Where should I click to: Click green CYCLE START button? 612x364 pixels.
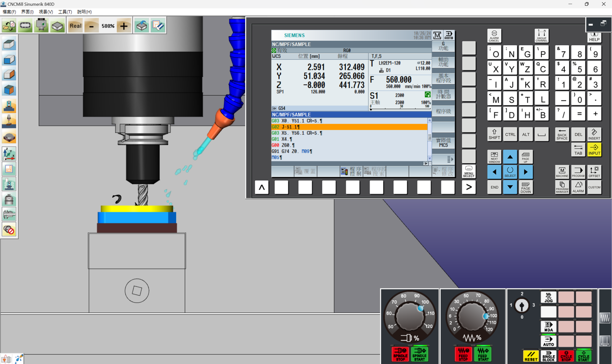(x=584, y=356)
